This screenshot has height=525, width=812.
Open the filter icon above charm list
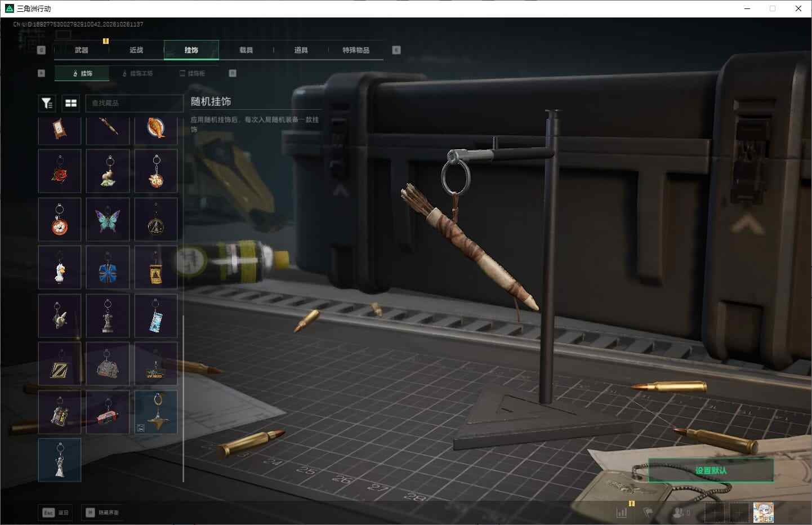coord(47,103)
